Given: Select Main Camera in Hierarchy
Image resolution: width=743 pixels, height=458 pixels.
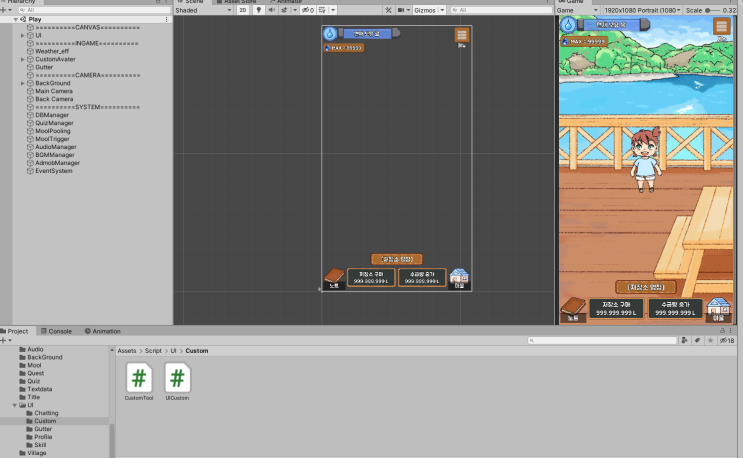Looking at the screenshot, I should coord(54,91).
